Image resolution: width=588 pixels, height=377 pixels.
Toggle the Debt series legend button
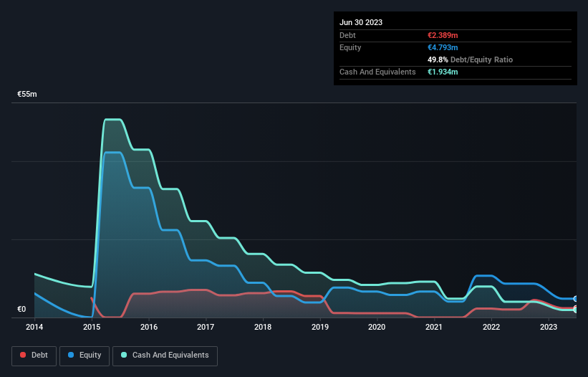click(34, 355)
